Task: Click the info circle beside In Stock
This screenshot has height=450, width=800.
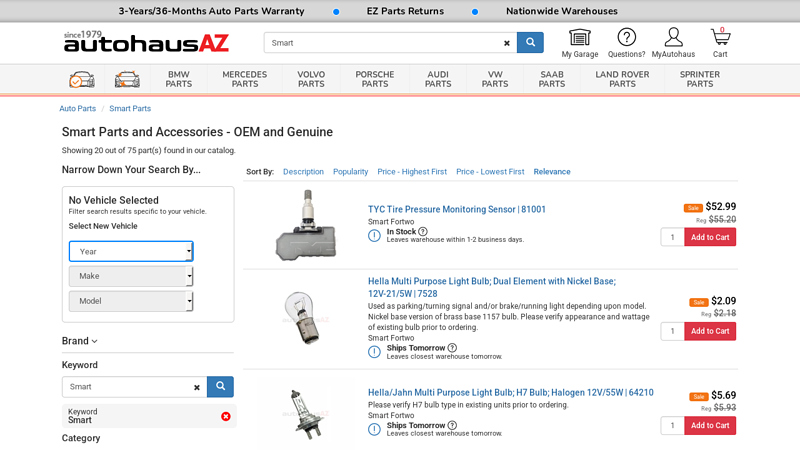Action: point(374,236)
